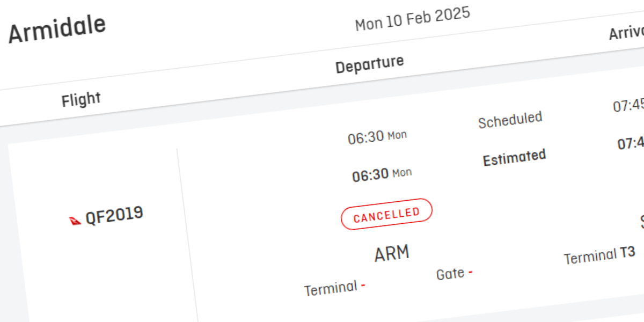Click the scheduled 06:30 Mon departure time
Image resolution: width=644 pixels, height=322 pixels.
[377, 137]
